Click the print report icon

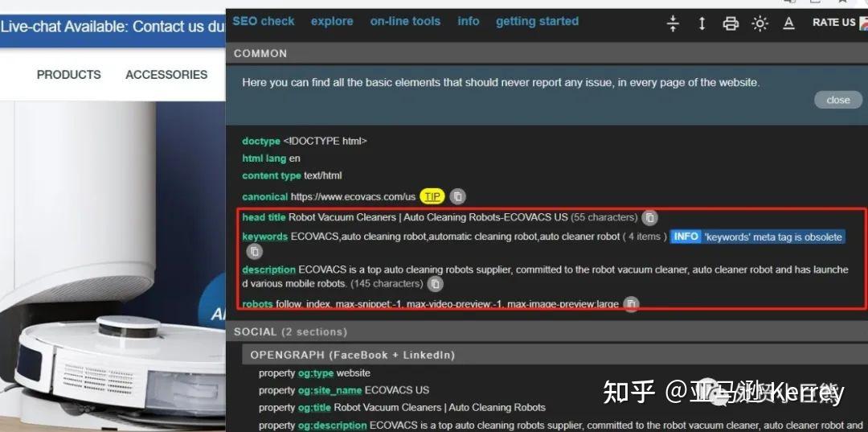point(731,23)
